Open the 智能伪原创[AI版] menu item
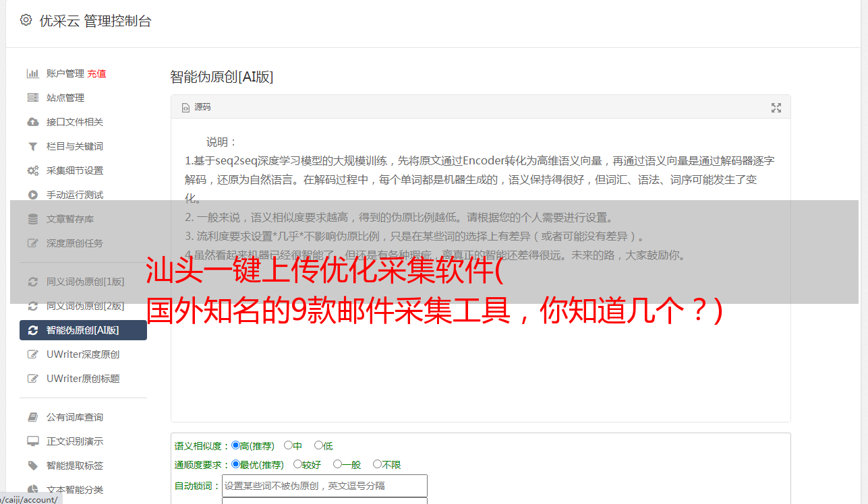The height and width of the screenshot is (504, 868). [x=83, y=330]
